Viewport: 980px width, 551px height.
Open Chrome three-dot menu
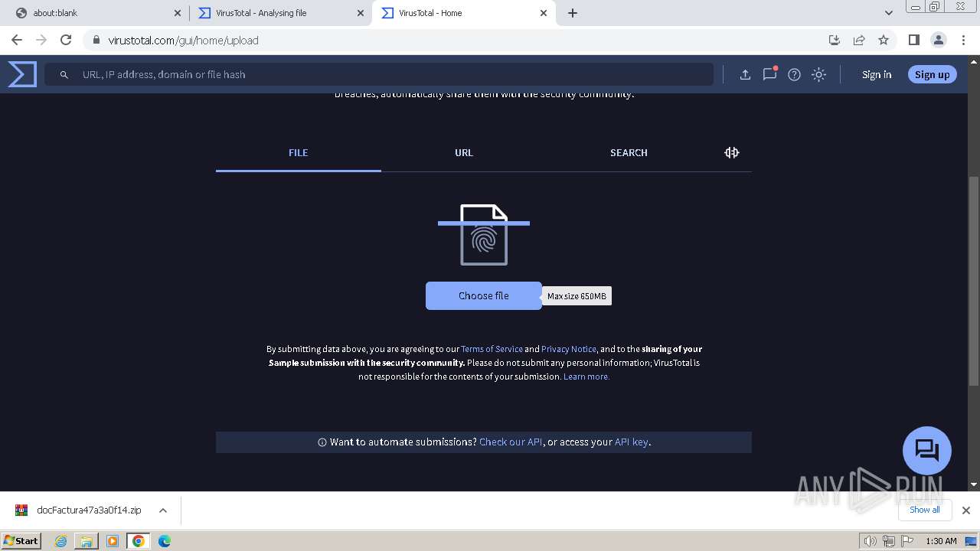coord(963,40)
